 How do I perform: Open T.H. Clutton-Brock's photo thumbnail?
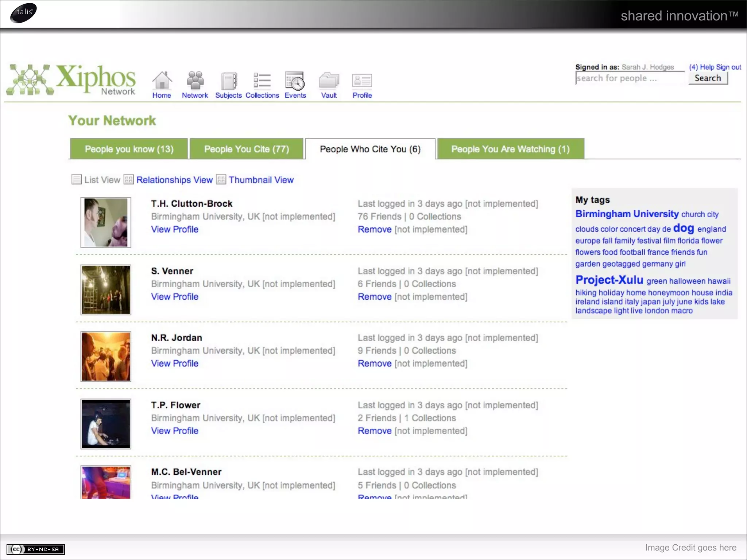point(106,222)
